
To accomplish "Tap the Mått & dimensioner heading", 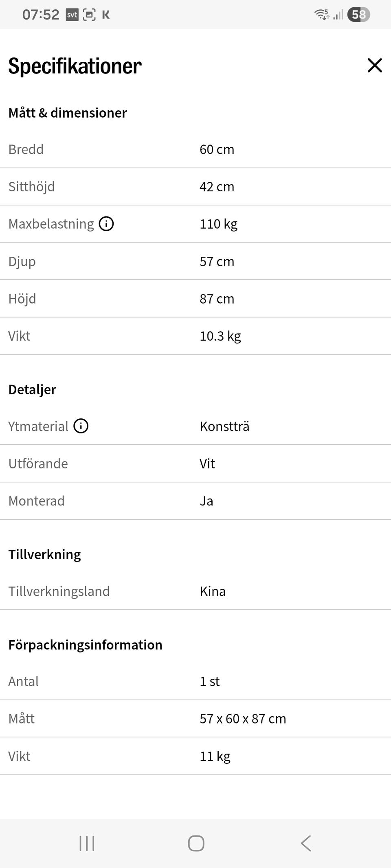I will [x=68, y=113].
